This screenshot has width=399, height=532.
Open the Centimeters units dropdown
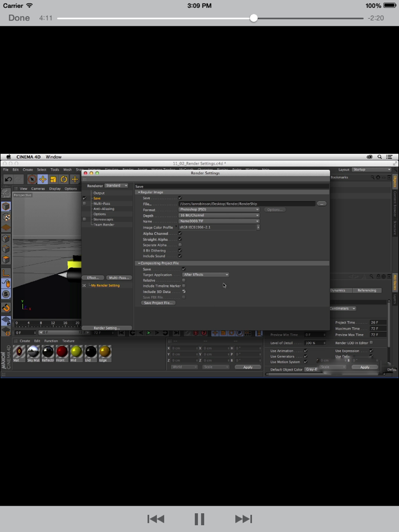coord(343,308)
